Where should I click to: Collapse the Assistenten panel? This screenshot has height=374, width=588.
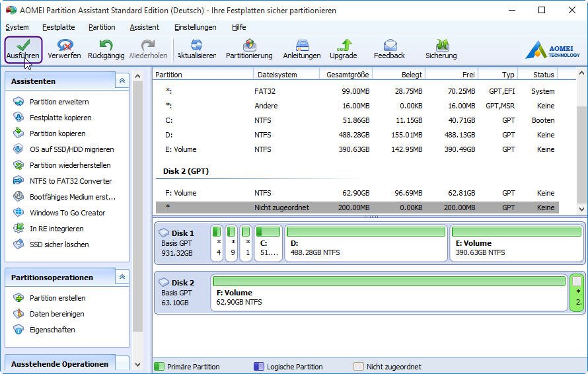pyautogui.click(x=122, y=81)
